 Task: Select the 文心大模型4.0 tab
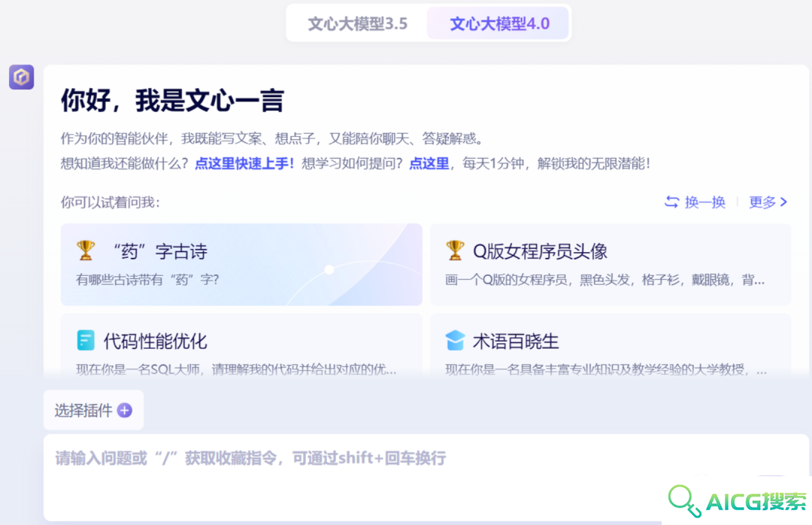(x=498, y=23)
